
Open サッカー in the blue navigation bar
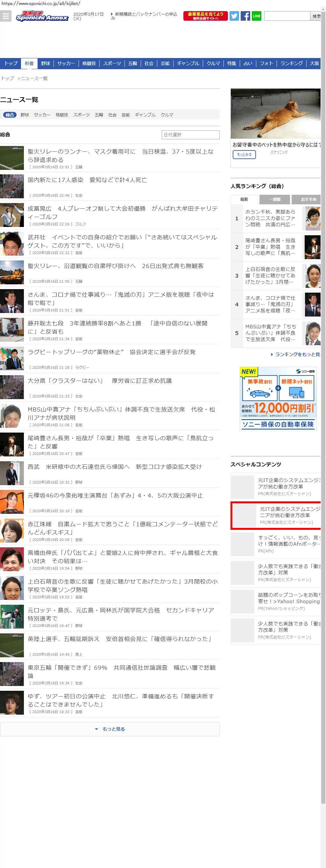click(66, 63)
